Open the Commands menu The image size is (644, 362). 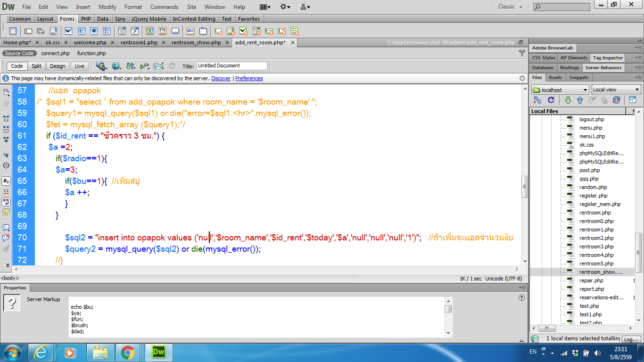point(164,7)
